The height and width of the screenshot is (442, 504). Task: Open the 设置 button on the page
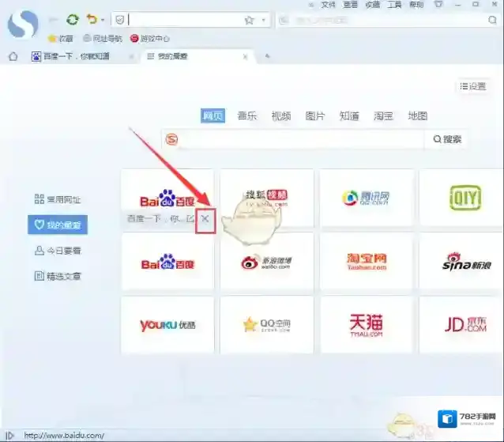tap(473, 86)
